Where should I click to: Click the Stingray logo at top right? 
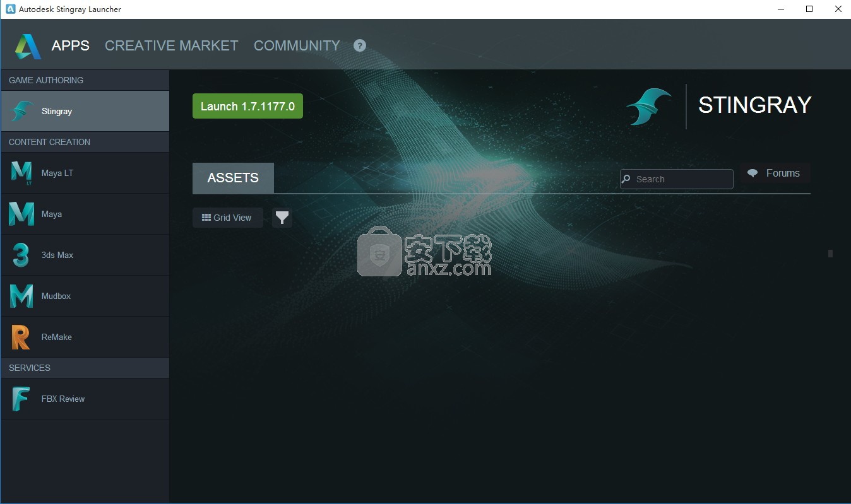coord(649,107)
